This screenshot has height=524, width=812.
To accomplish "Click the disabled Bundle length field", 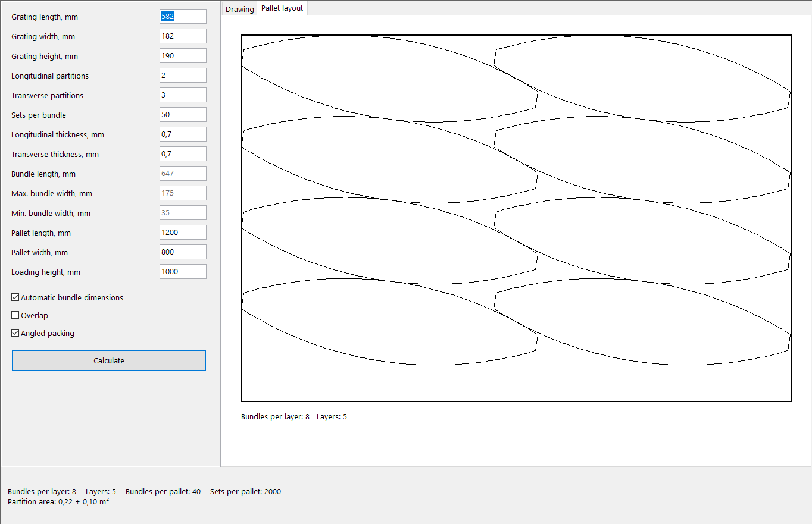I will coord(183,174).
